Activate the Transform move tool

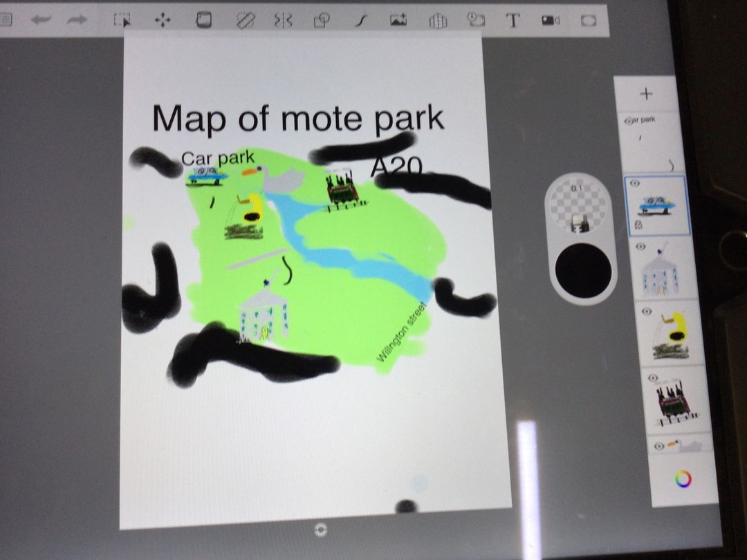coord(163,20)
